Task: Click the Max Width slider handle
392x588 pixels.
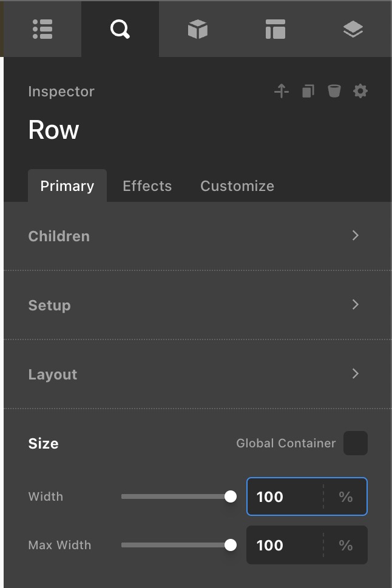Action: click(x=231, y=545)
